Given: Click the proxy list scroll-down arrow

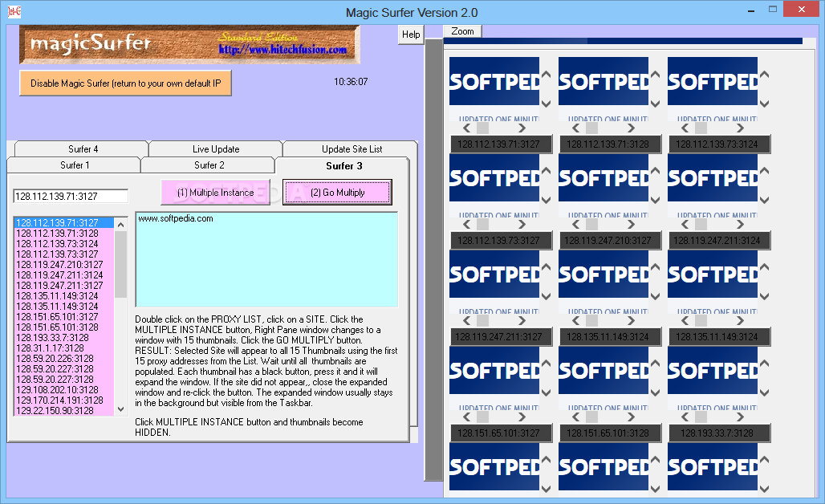Looking at the screenshot, I should point(120,408).
